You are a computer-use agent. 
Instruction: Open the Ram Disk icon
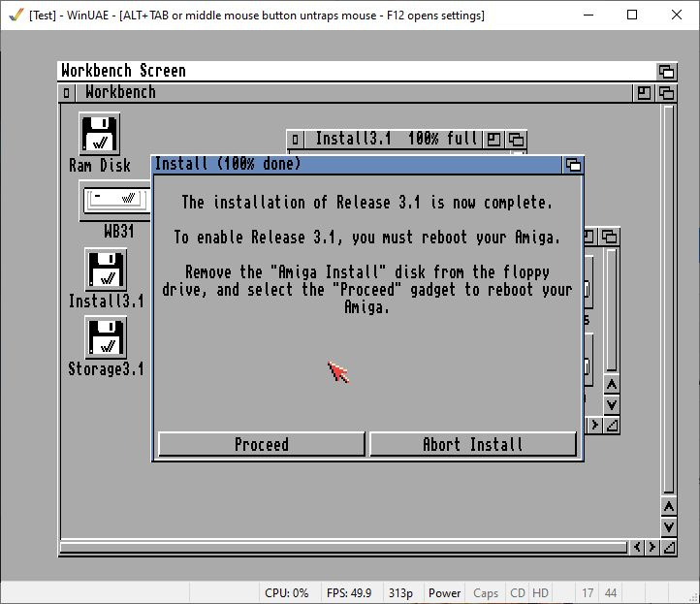99,134
